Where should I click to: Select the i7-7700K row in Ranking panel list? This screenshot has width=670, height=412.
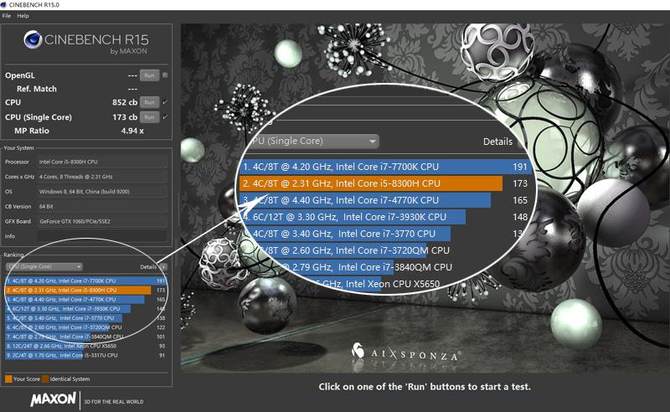coord(85,281)
